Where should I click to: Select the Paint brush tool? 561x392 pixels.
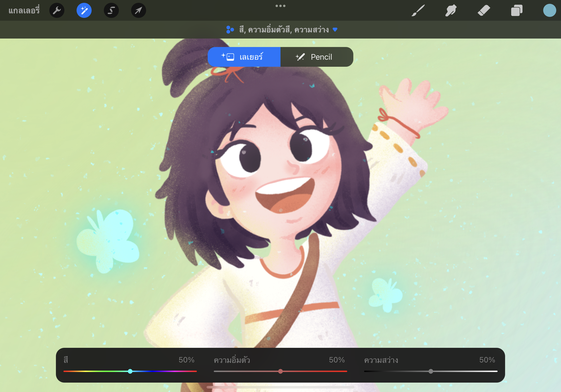point(418,11)
